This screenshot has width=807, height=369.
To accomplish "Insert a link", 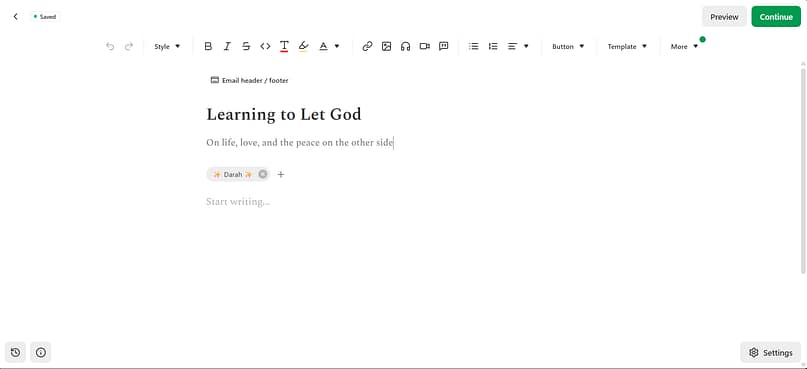I will tap(367, 46).
